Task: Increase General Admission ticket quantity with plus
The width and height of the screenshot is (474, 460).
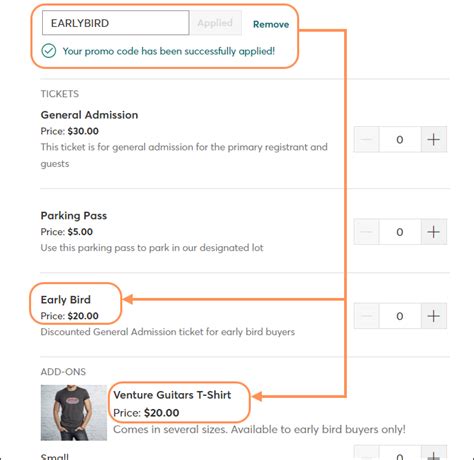Action: [x=434, y=139]
